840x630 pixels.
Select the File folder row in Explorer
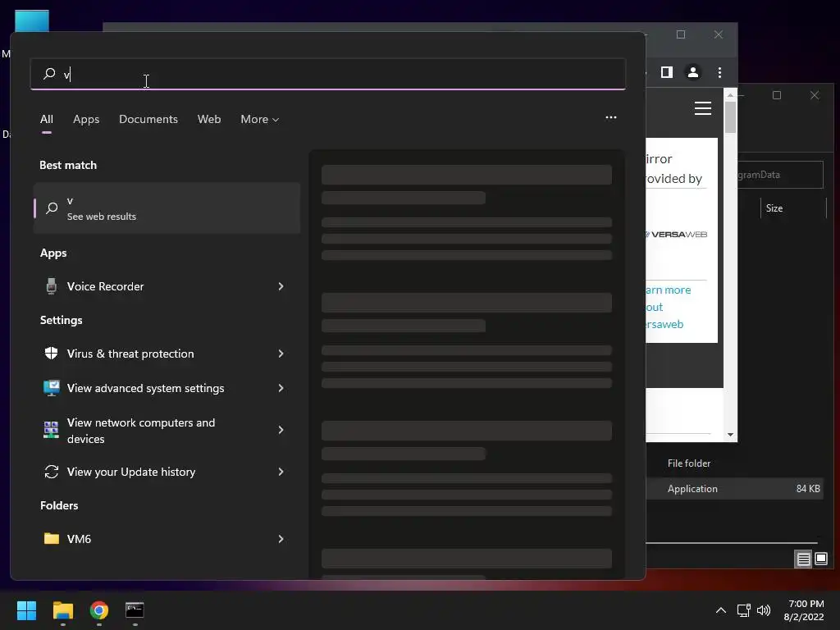click(x=735, y=463)
